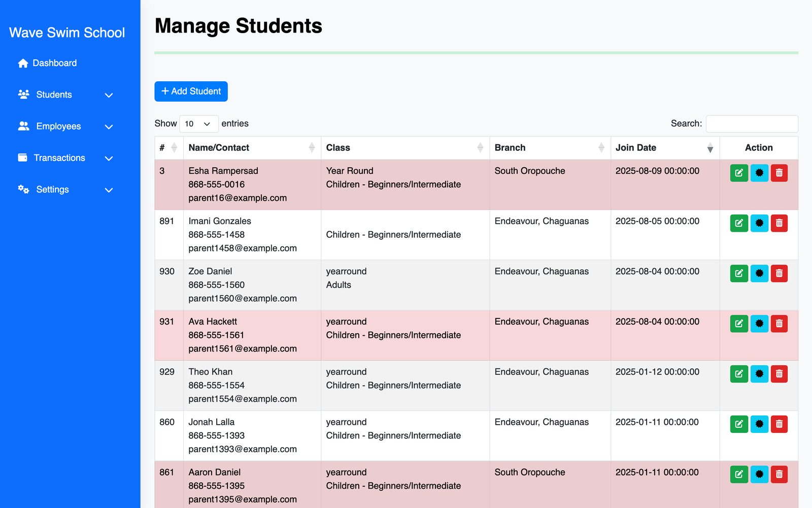Edit Theo Khan's entry with the green icon
812x508 pixels.
[x=739, y=374]
